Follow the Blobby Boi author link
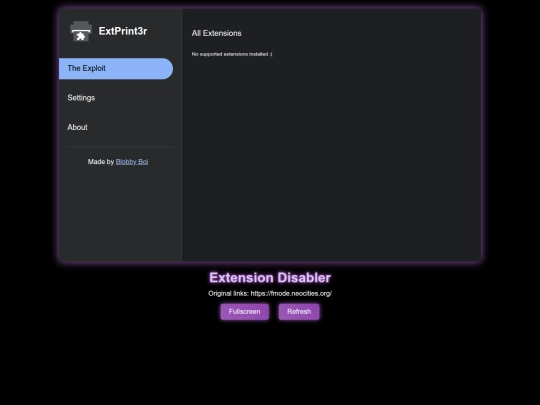 tap(132, 162)
